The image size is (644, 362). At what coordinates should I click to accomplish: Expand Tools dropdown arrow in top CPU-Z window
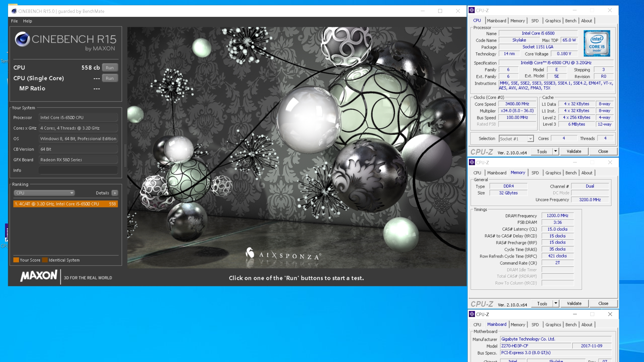click(555, 152)
